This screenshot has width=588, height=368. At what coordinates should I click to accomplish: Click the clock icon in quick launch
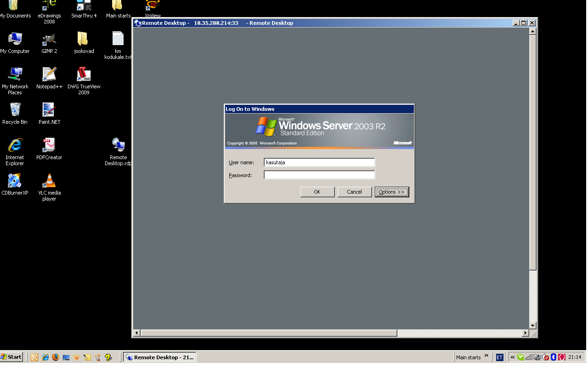point(34,357)
